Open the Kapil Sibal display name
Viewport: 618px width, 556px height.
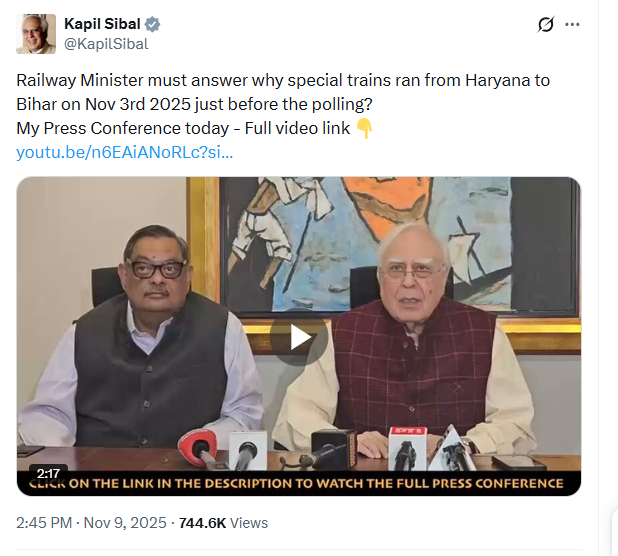(102, 24)
